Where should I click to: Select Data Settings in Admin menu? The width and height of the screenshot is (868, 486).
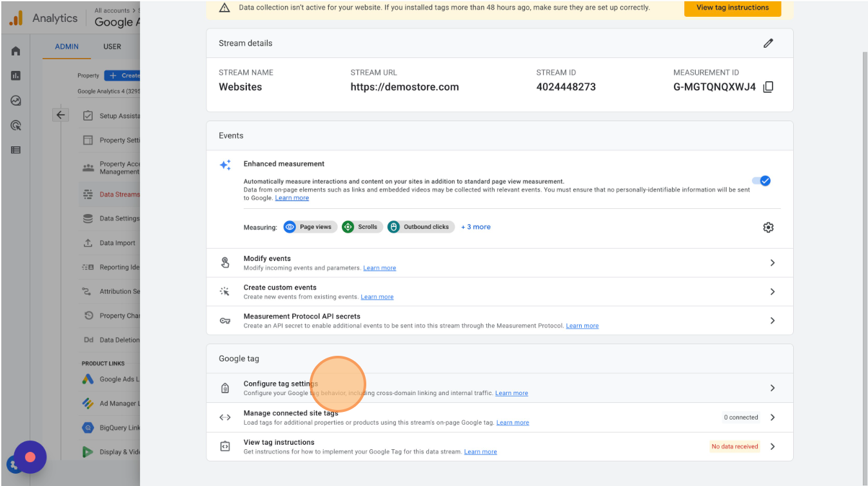[119, 219]
